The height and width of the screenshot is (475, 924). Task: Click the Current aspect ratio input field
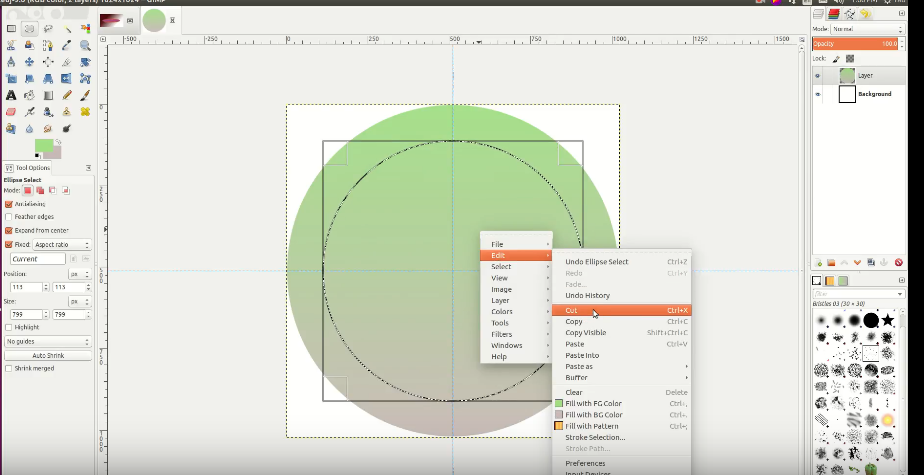[x=38, y=259]
